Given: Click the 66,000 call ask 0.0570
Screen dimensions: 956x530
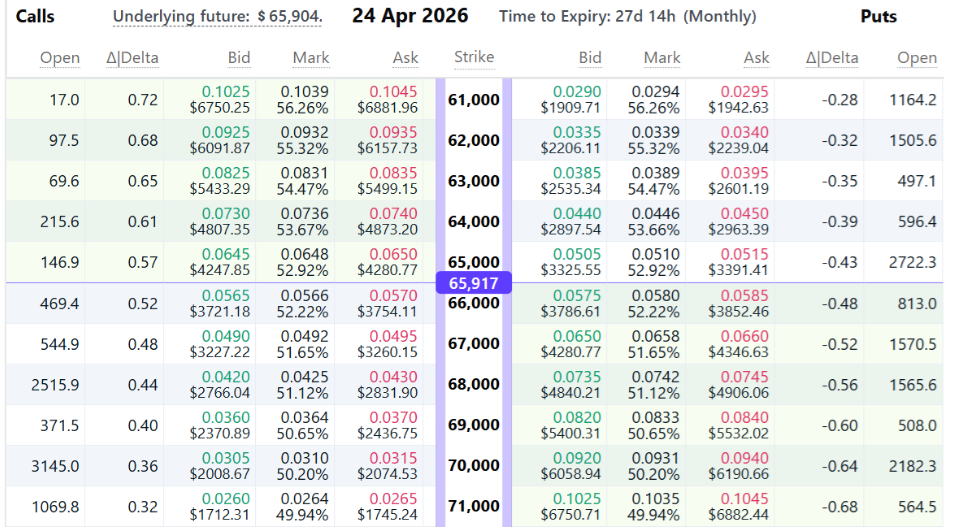Looking at the screenshot, I should 394,295.
